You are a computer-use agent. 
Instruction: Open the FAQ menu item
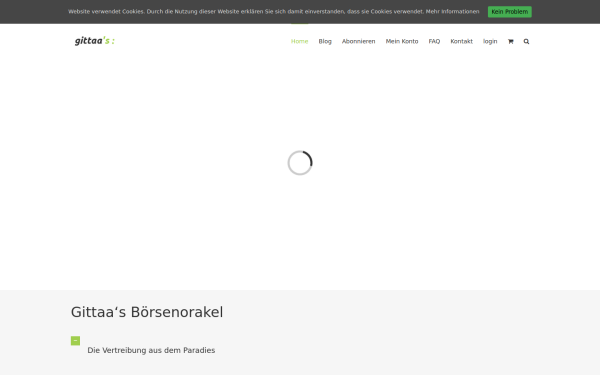click(x=434, y=41)
